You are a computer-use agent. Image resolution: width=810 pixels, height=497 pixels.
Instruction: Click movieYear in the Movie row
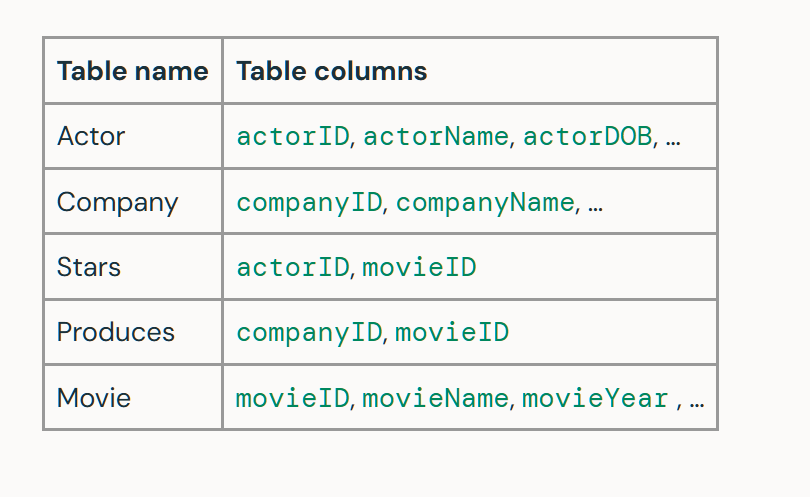[x=595, y=398]
